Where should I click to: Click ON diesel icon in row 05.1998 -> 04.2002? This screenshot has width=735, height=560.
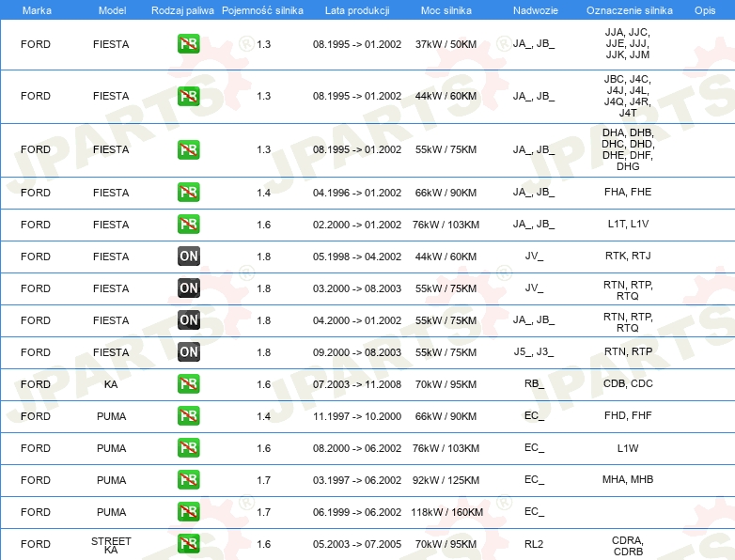[188, 257]
